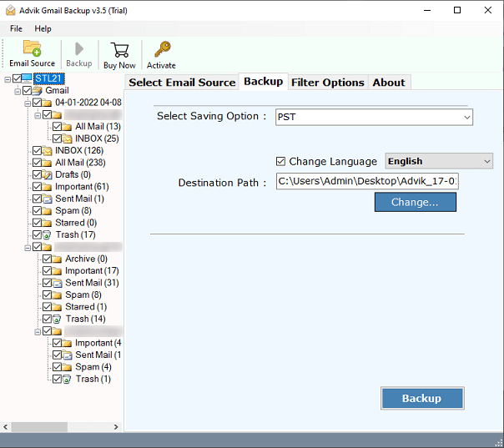Click the Trash (1) bin icon
504x448 pixels.
pyautogui.click(x=67, y=380)
